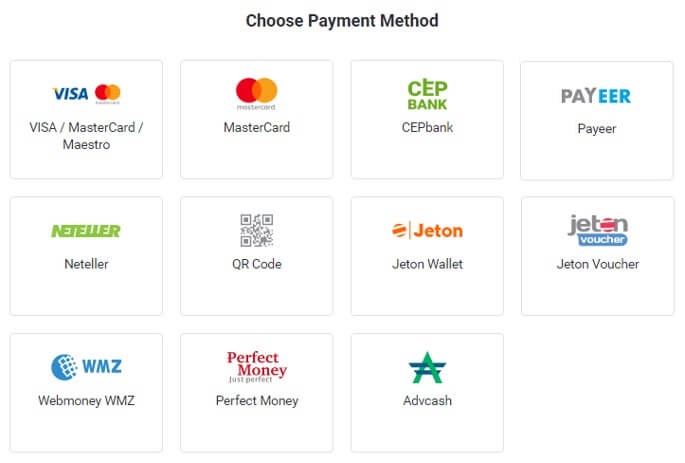Click the "VISA / MasterCard / Maestro" label
685x463 pixels.
[x=86, y=136]
